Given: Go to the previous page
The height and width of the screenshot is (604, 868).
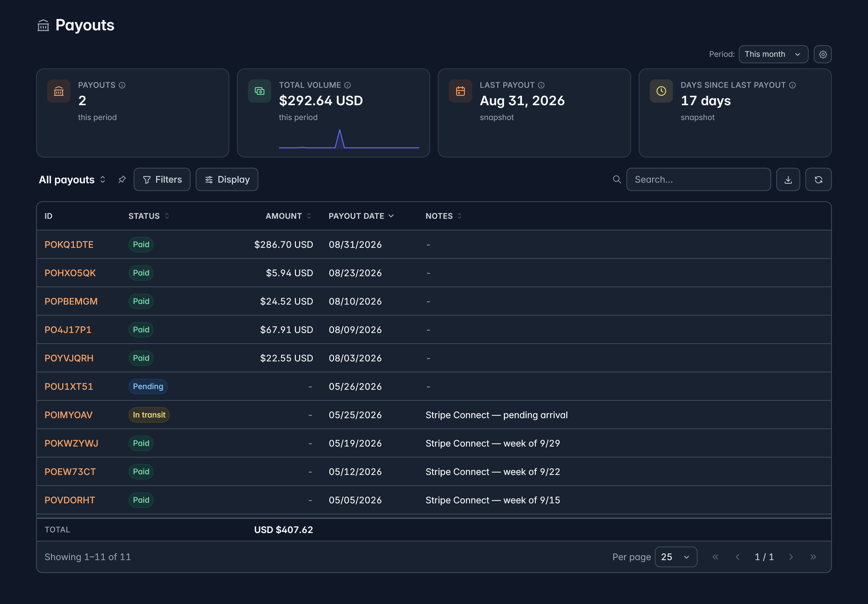Looking at the screenshot, I should point(737,557).
